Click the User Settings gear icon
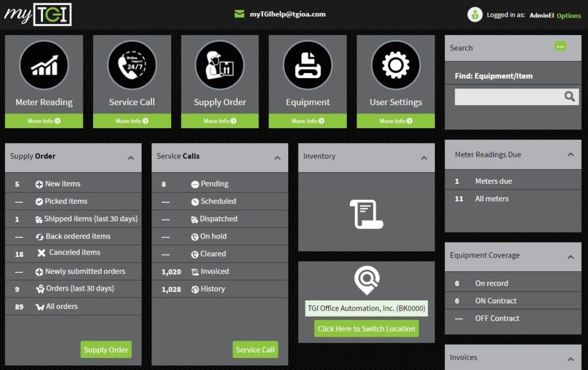 tap(395, 64)
